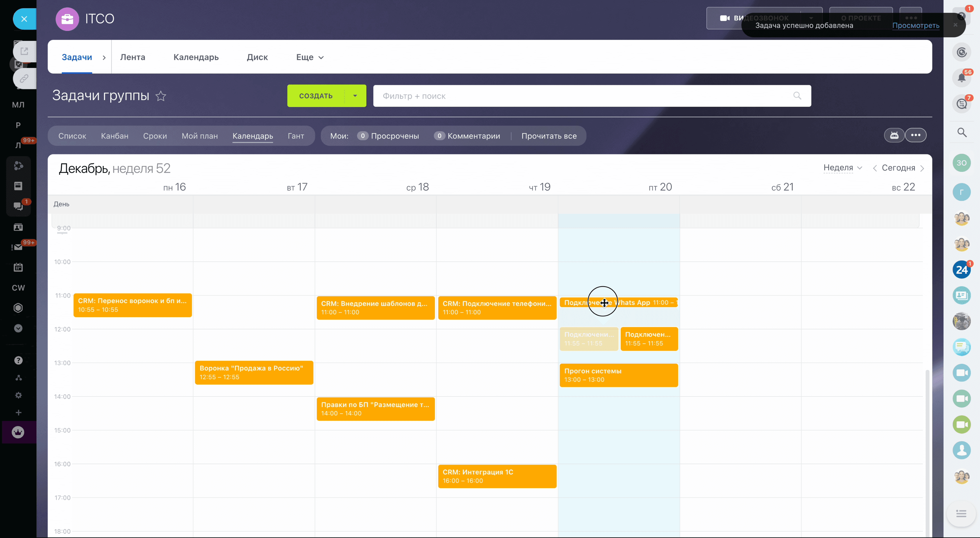The image size is (980, 538).
Task: Open the CW item in left sidebar
Action: (18, 288)
